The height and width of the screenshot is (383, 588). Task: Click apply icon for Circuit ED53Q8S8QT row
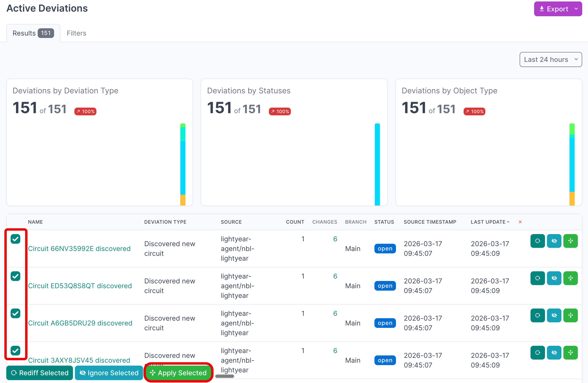coord(570,278)
